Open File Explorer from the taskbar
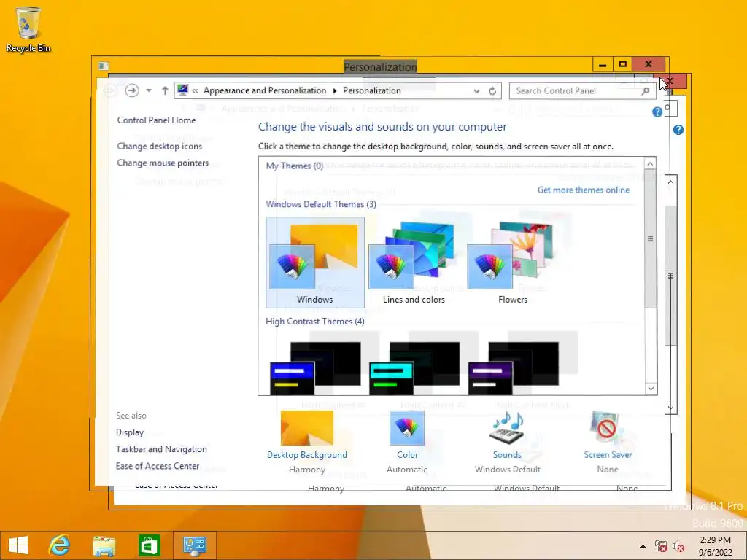The image size is (747, 560). point(104,545)
